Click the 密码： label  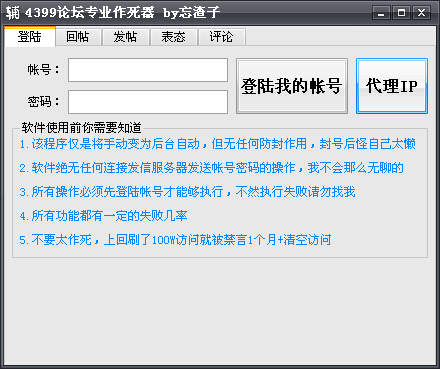pos(44,102)
